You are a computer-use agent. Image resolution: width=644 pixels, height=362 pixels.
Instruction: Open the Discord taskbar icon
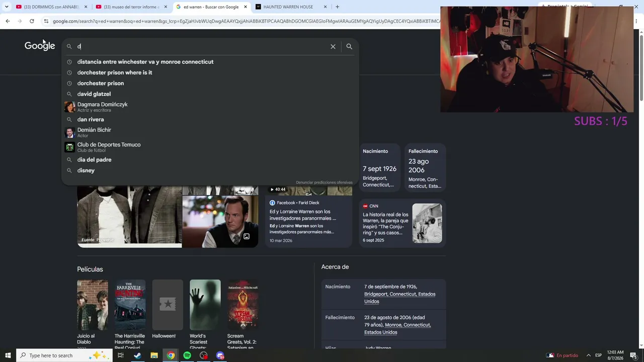[x=220, y=355]
